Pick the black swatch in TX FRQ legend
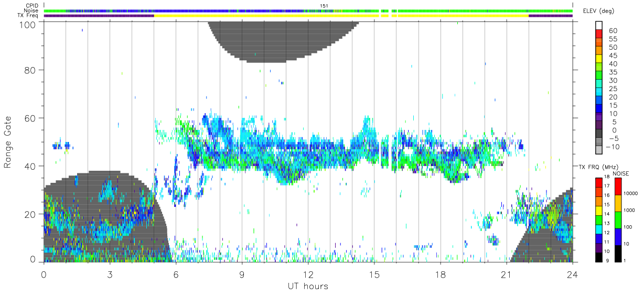This screenshot has height=297, width=644. [598, 257]
